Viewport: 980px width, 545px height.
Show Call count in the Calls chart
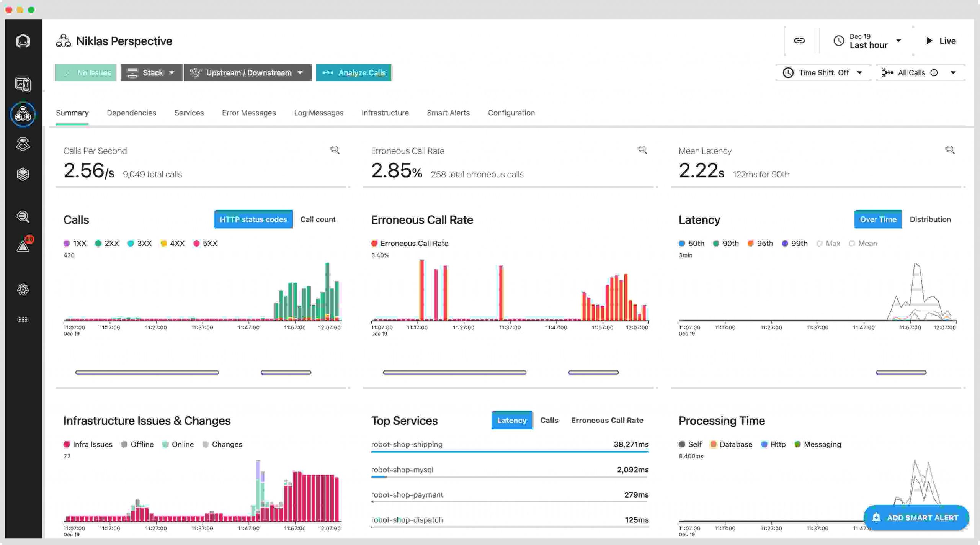pyautogui.click(x=318, y=219)
